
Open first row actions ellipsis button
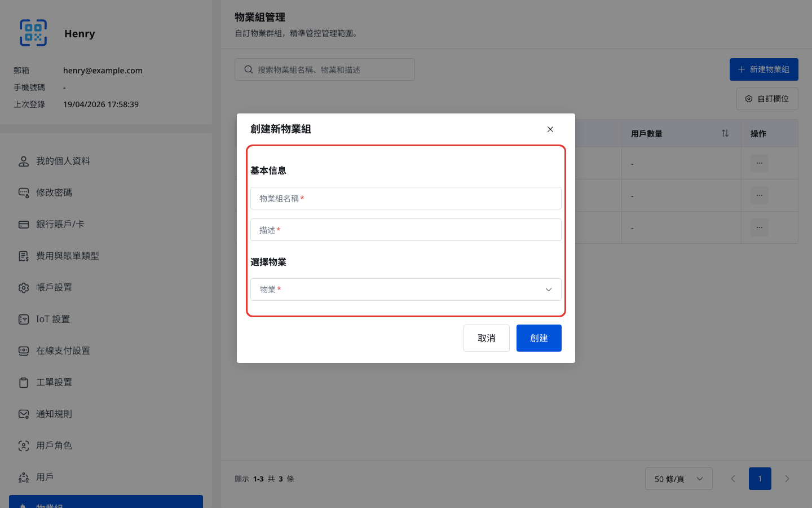point(760,163)
